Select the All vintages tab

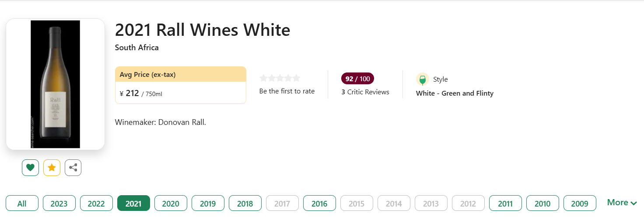coord(22,203)
